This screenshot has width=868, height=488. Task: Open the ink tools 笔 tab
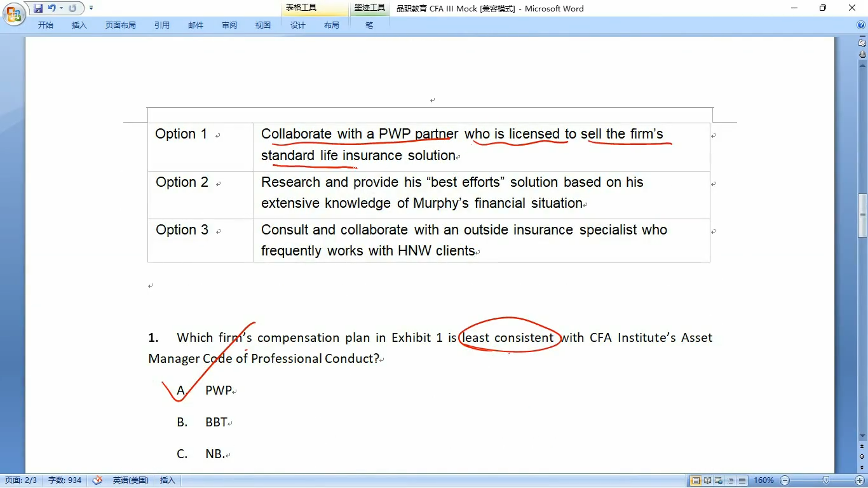[x=369, y=25]
